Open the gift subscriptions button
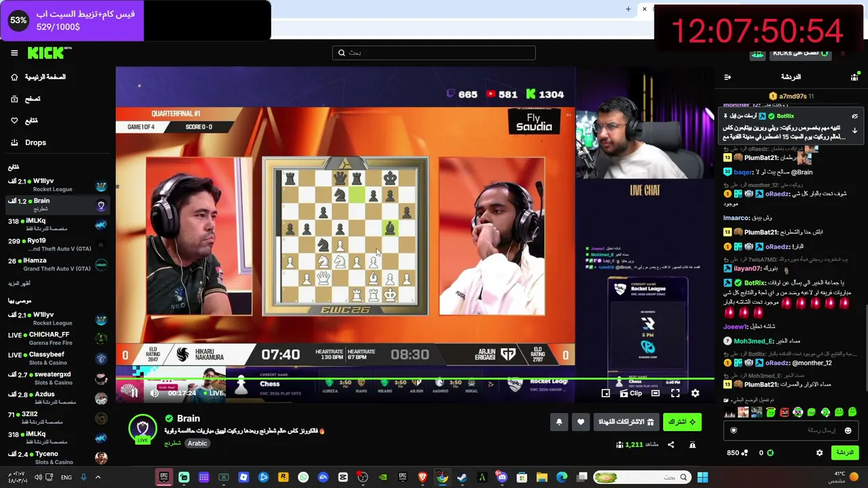The image size is (868, 488). point(626,422)
